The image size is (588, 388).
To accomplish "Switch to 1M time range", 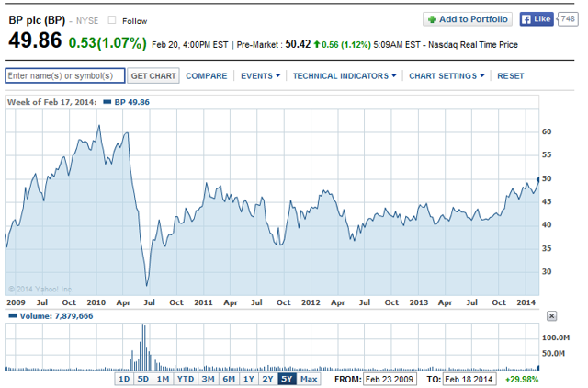I will 164,379.
